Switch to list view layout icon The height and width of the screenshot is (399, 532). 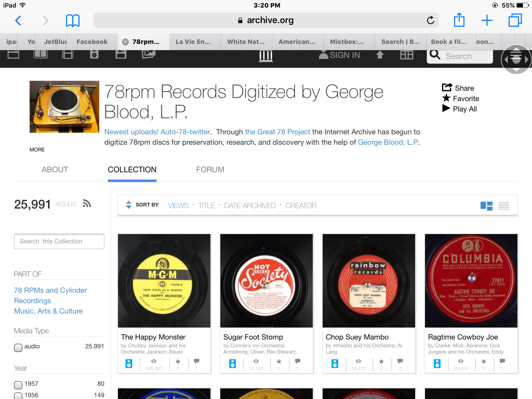[503, 206]
